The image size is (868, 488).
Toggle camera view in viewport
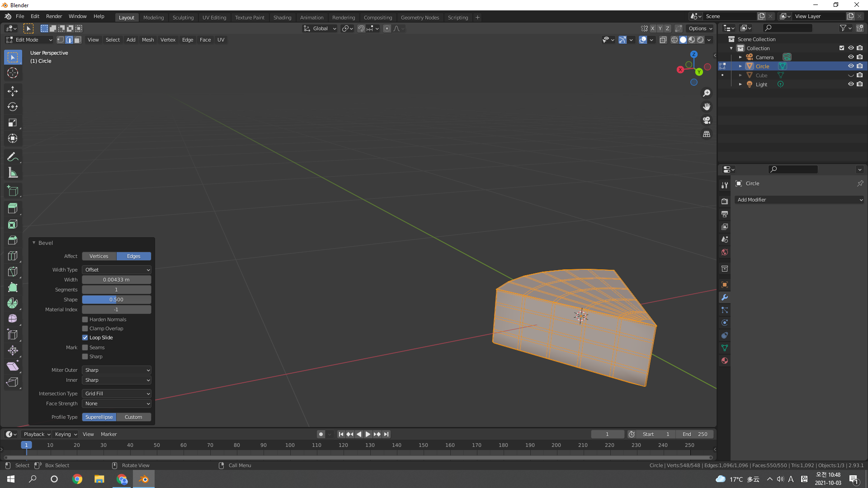tap(706, 120)
